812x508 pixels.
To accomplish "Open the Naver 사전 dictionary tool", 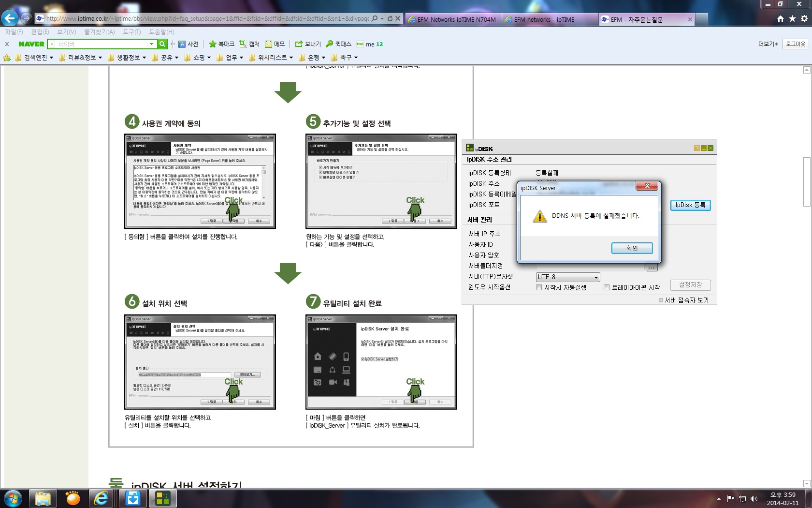I will [188, 44].
